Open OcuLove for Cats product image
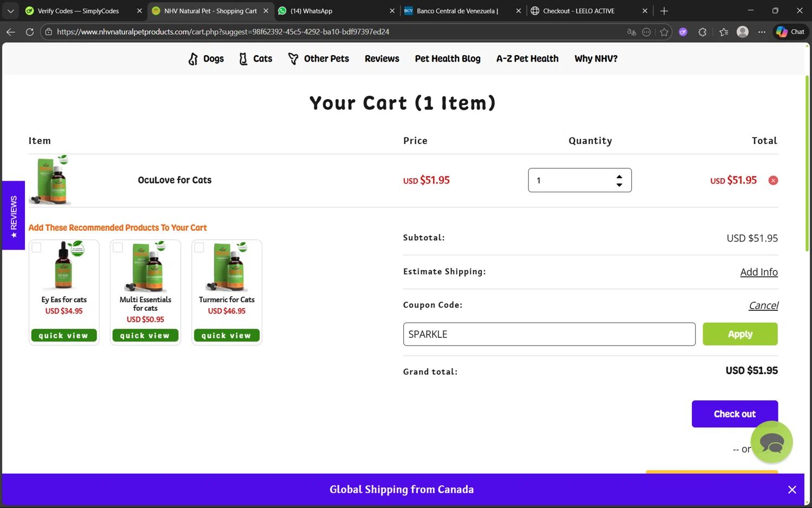Screen dimensions: 812x508 point(50,180)
